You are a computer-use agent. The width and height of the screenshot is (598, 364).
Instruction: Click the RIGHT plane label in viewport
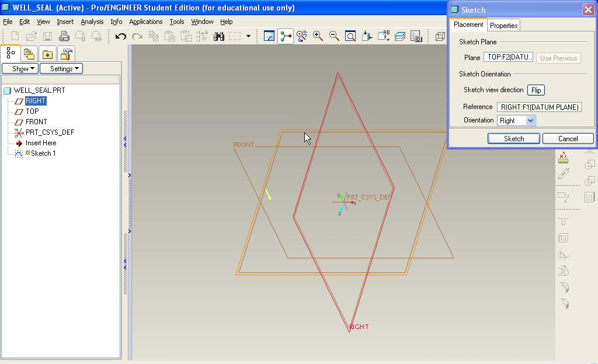pyautogui.click(x=359, y=327)
